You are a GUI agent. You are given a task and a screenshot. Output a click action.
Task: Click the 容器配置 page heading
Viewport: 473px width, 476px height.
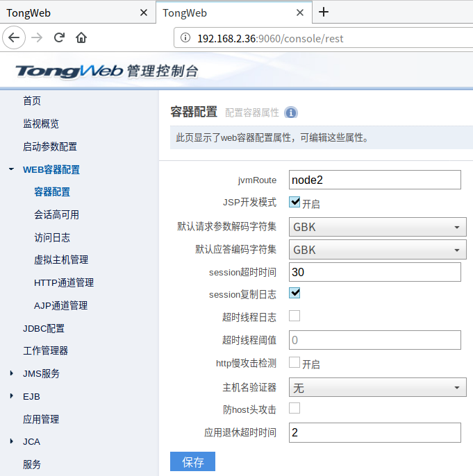tap(194, 112)
